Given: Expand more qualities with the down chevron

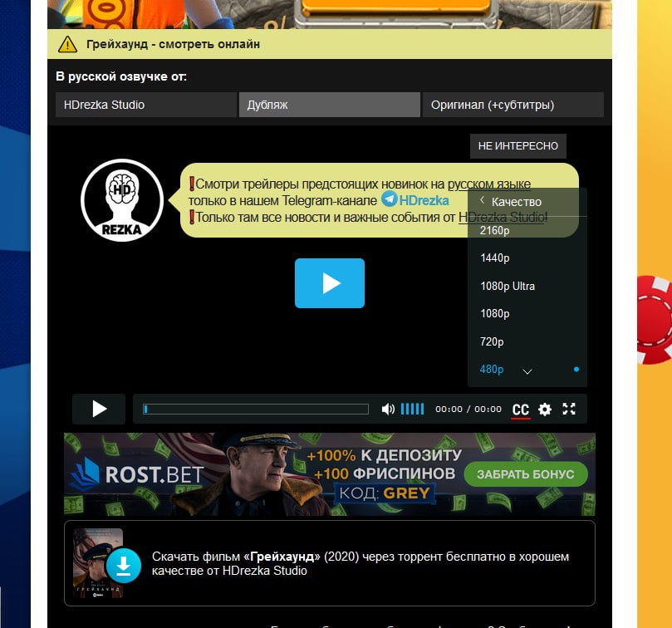Looking at the screenshot, I should [x=527, y=371].
